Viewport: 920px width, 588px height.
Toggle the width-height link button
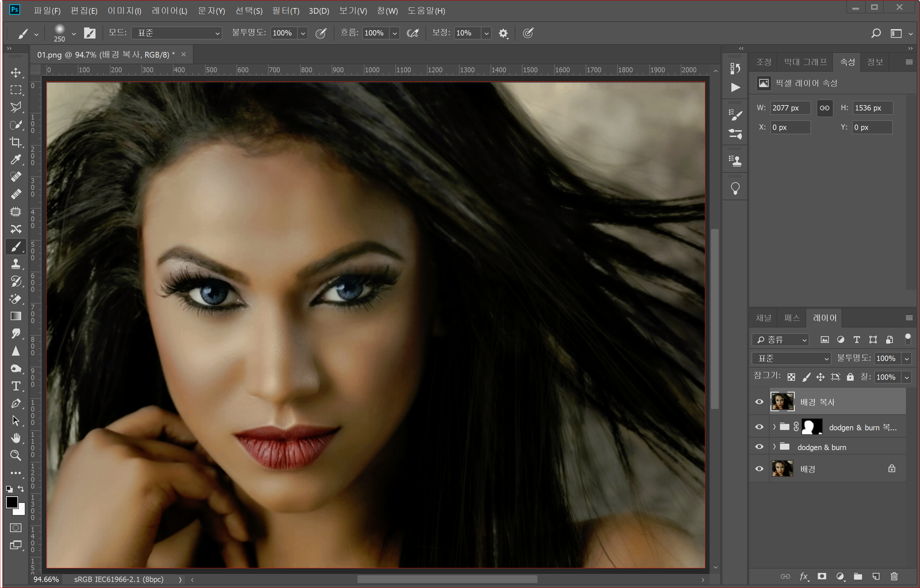tap(825, 108)
